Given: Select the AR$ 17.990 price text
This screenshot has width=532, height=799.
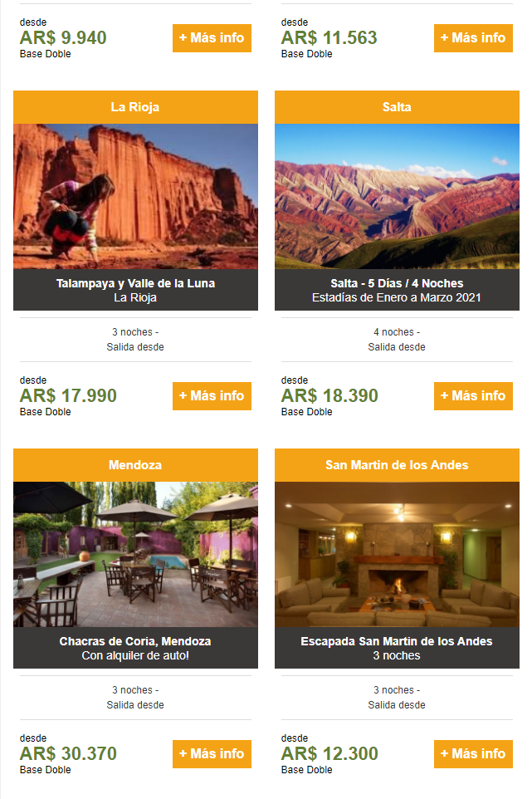Looking at the screenshot, I should click(68, 395).
